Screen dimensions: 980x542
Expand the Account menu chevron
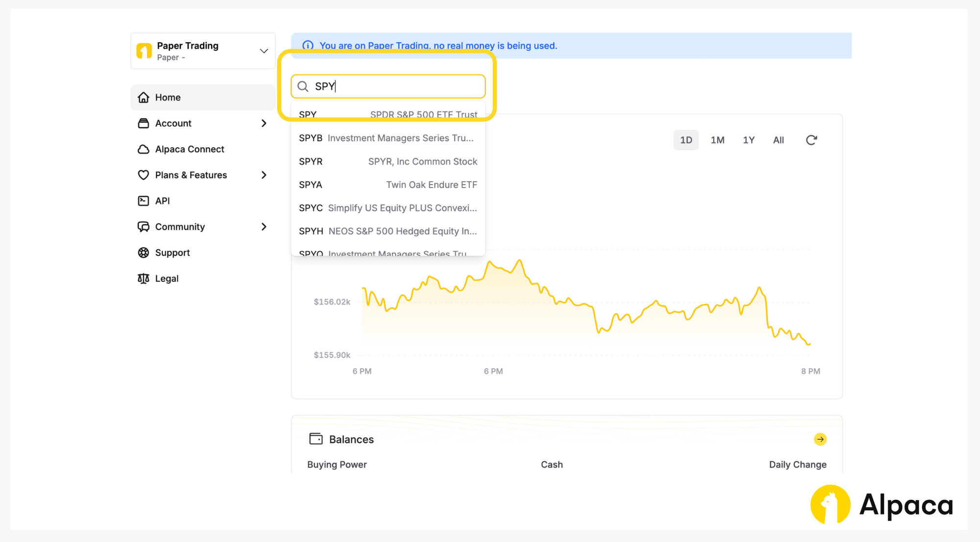[x=264, y=123]
